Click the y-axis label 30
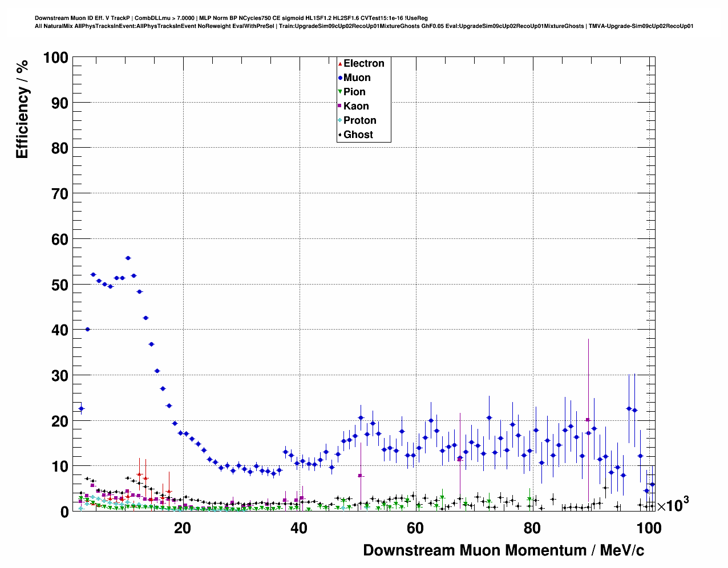This screenshot has width=728, height=568. 60,376
